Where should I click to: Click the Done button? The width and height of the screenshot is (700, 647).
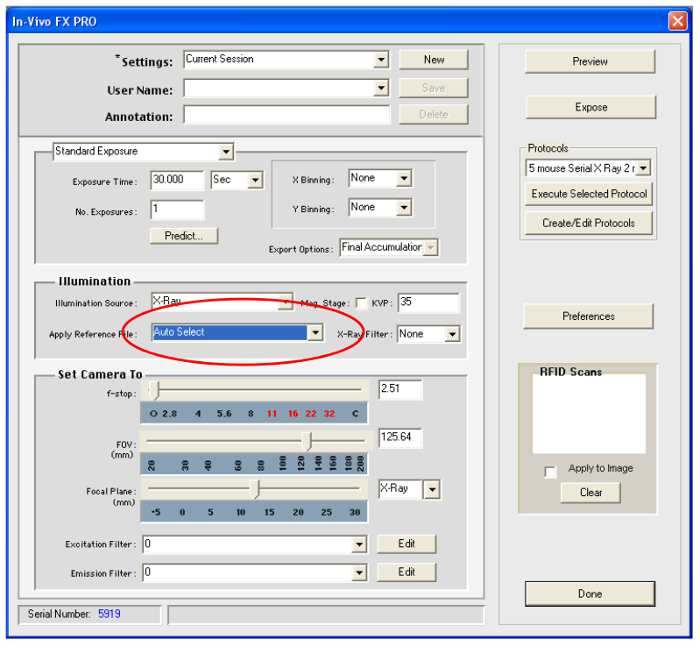point(590,594)
